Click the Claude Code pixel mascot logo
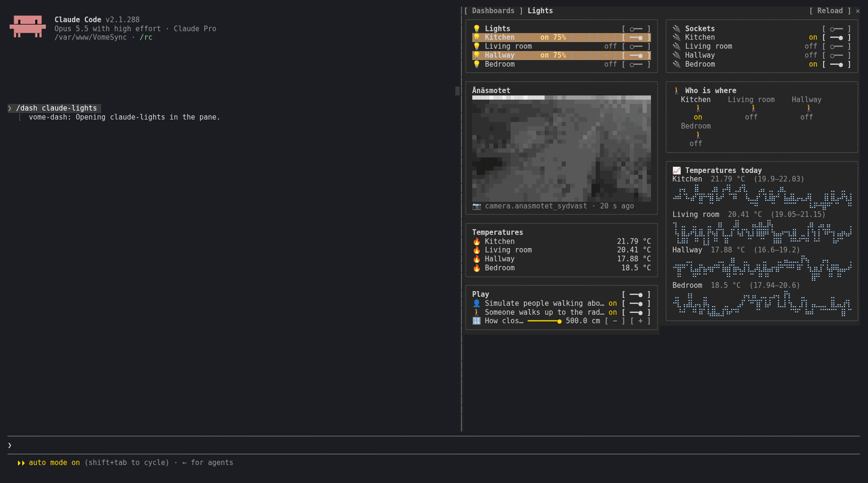868x483 pixels. tap(28, 27)
